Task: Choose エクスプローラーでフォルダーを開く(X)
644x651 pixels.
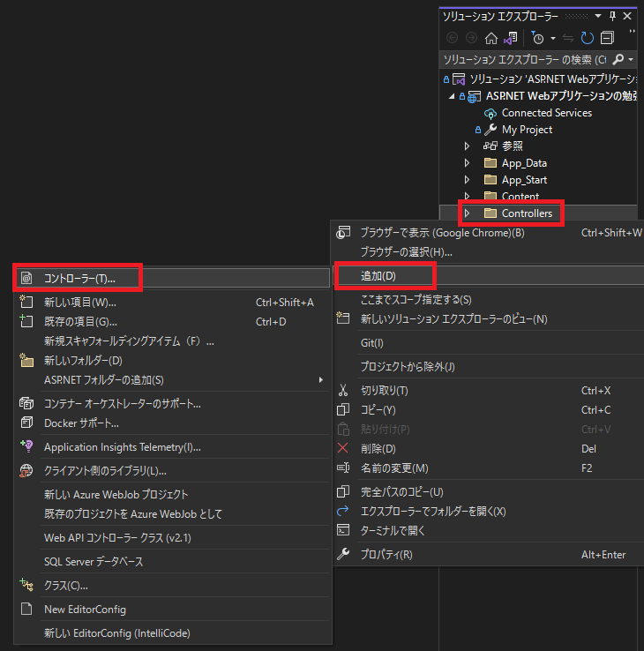Action: (488, 512)
